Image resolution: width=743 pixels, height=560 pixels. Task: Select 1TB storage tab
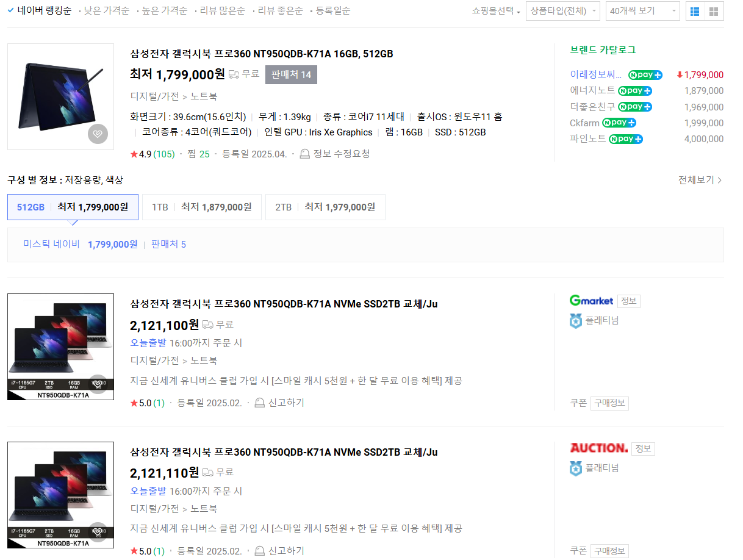[202, 207]
